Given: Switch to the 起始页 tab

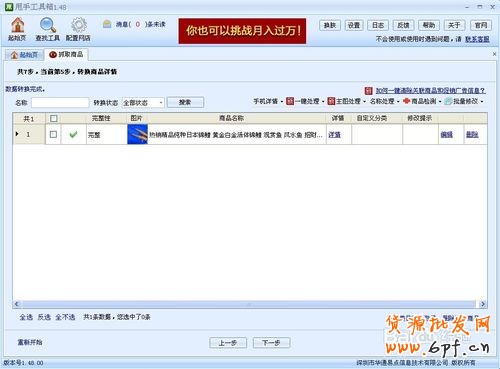Looking at the screenshot, I should pos(24,55).
